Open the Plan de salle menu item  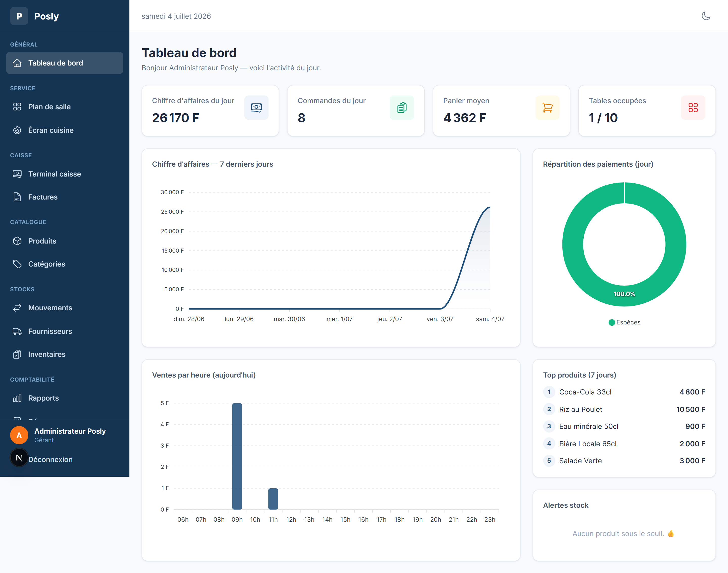[64, 107]
